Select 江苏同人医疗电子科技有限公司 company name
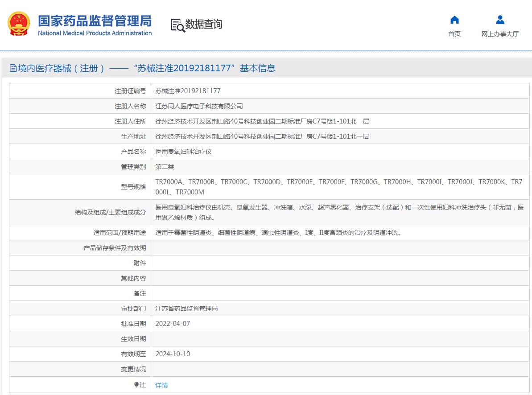 point(199,106)
